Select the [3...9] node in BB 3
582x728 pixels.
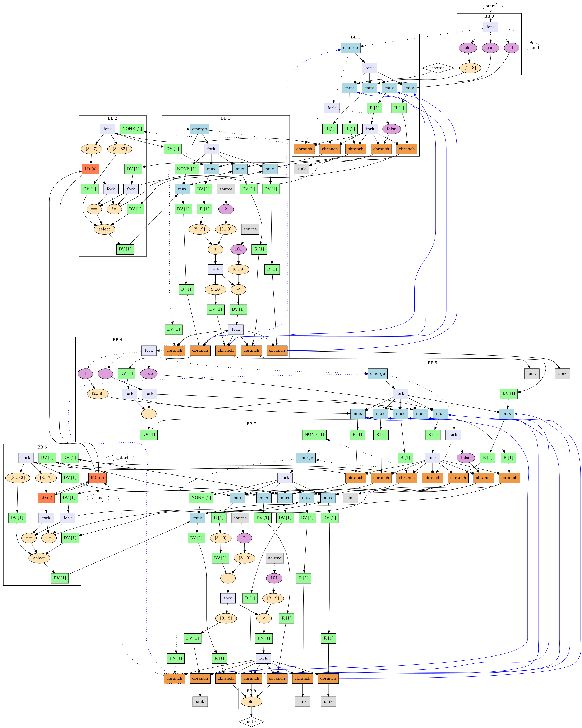(x=226, y=229)
